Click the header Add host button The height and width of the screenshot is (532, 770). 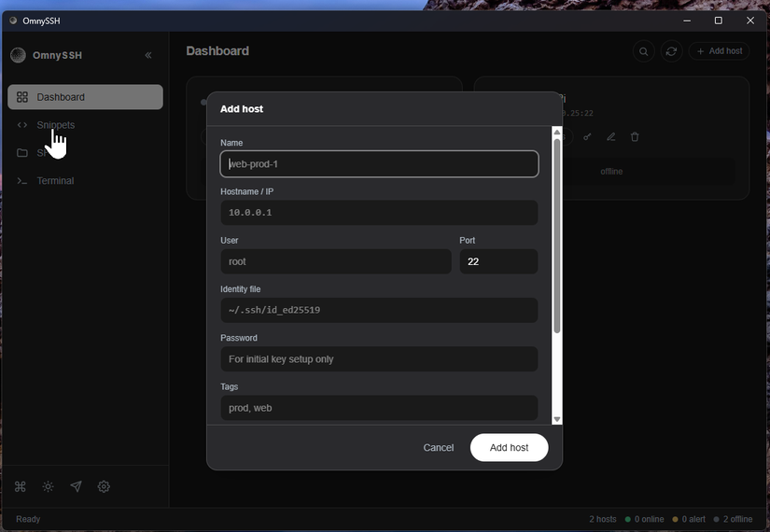[719, 51]
